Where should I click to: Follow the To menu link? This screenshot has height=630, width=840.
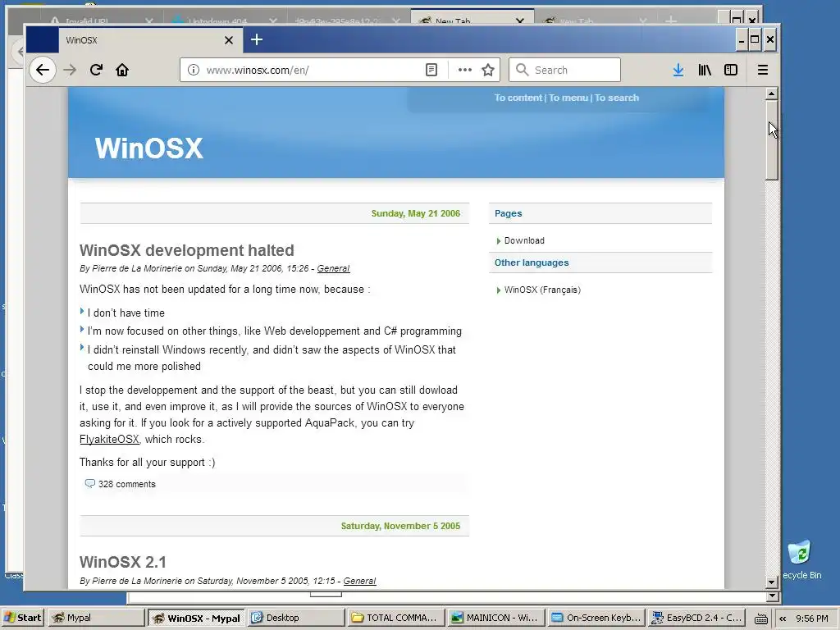[568, 98]
